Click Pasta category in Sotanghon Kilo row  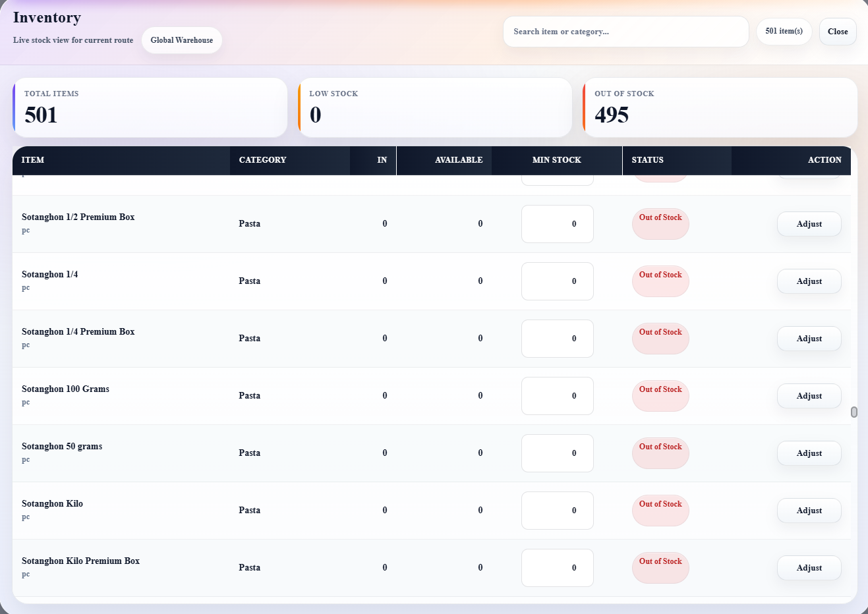point(249,511)
